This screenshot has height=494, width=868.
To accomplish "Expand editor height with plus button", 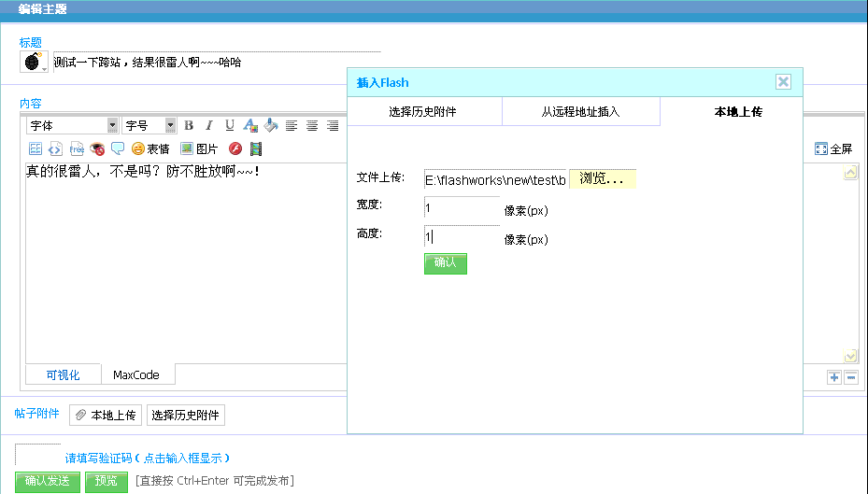I will 833,377.
